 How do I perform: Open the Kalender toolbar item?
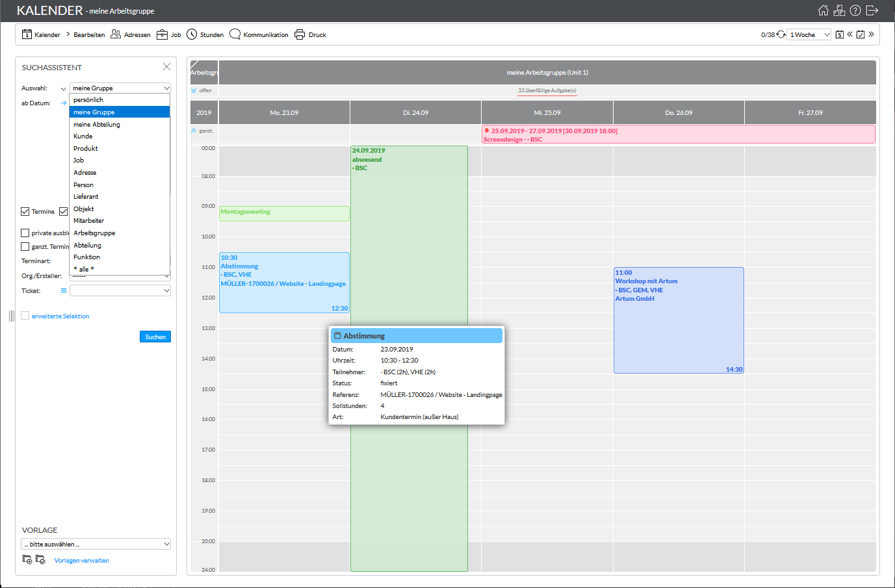pyautogui.click(x=41, y=34)
